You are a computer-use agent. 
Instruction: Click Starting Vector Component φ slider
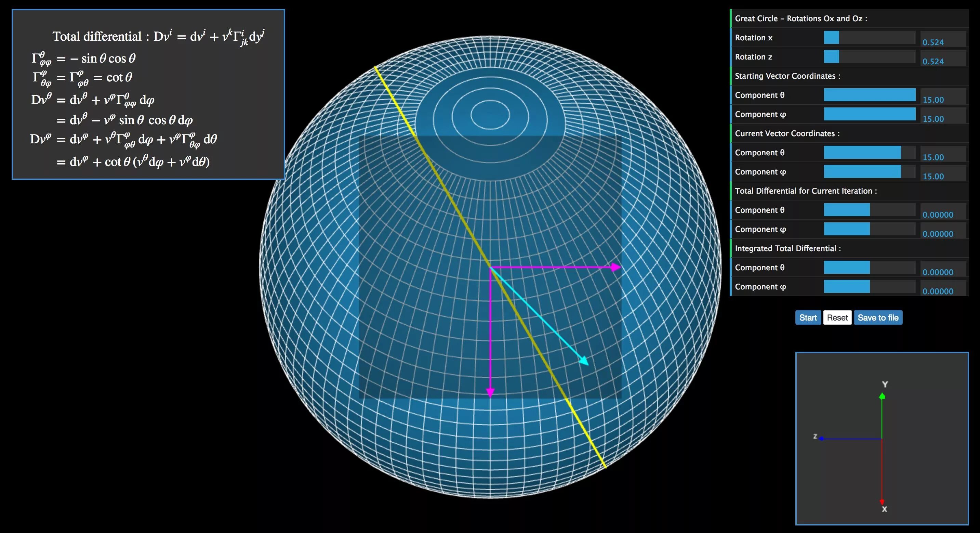point(869,114)
